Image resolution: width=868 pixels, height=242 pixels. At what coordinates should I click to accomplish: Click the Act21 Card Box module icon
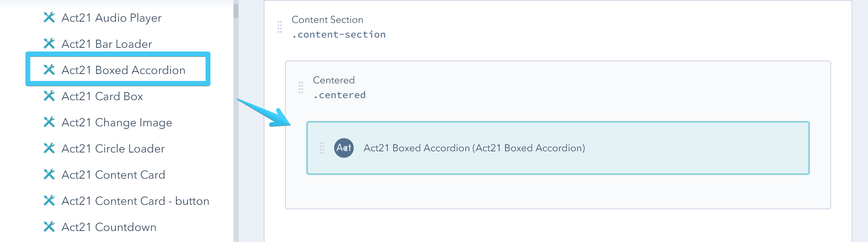50,96
